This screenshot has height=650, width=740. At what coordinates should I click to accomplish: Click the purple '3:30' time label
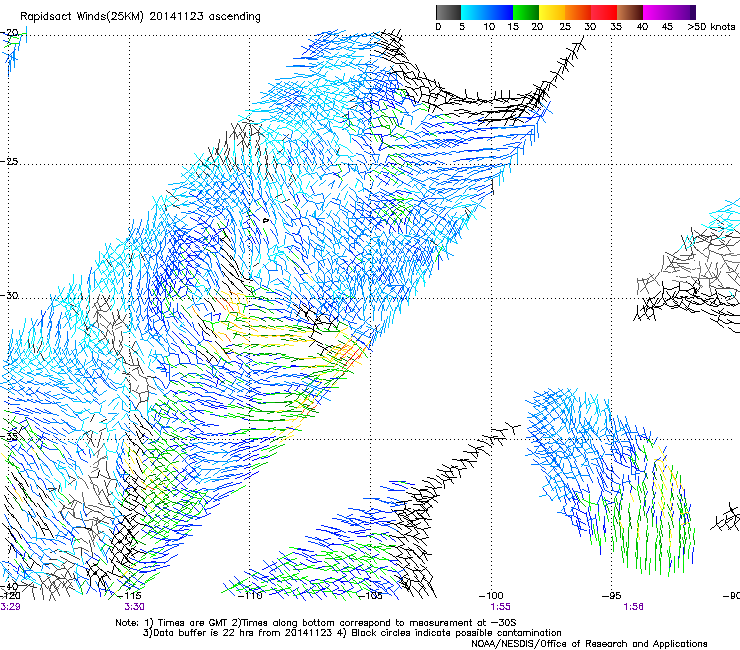pos(135,607)
